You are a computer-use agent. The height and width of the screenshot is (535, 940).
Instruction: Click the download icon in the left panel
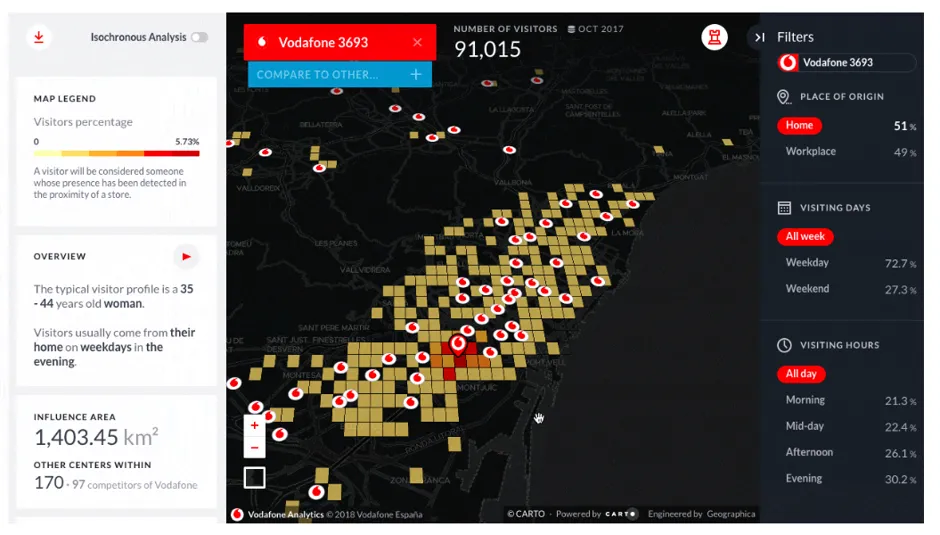(38, 37)
